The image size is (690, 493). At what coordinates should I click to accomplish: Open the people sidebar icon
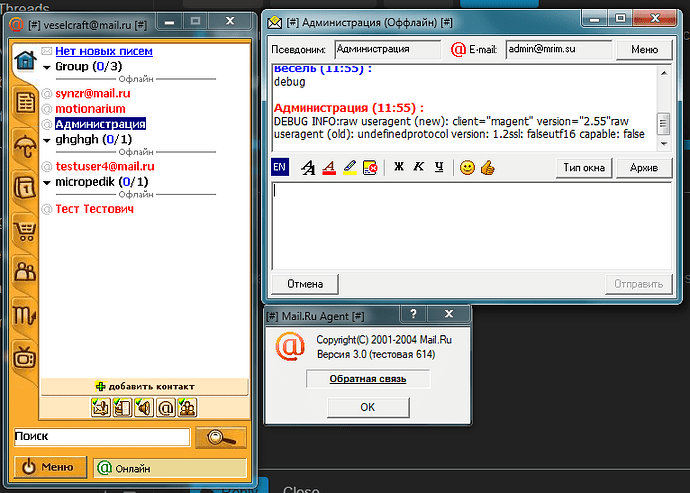coord(25,272)
